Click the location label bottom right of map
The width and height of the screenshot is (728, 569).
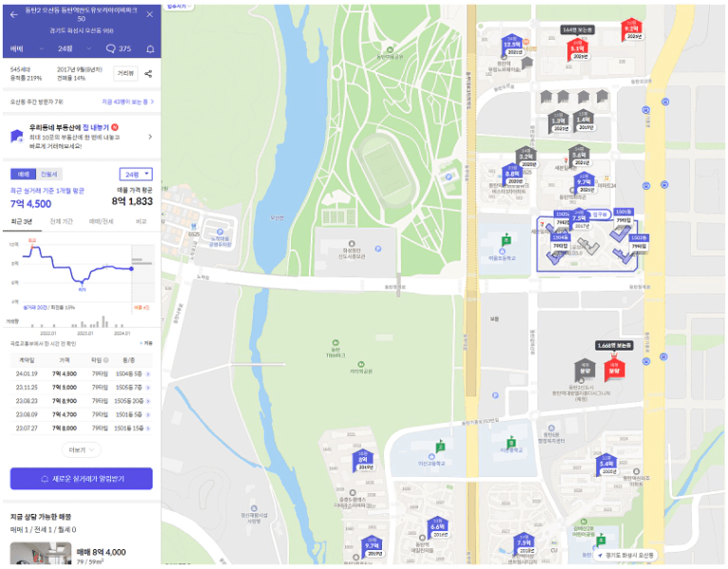[628, 555]
